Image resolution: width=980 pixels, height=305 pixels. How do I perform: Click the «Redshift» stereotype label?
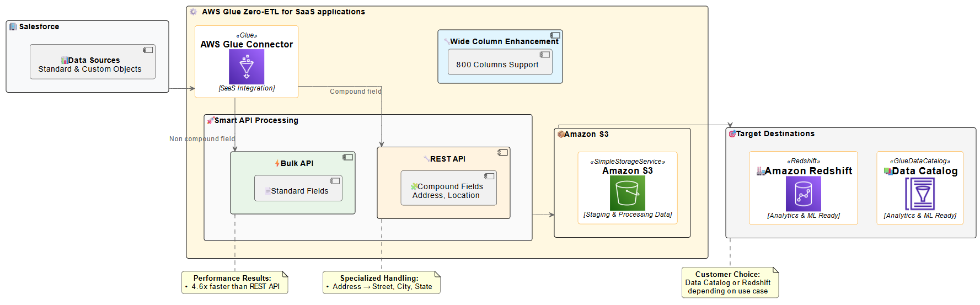804,161
